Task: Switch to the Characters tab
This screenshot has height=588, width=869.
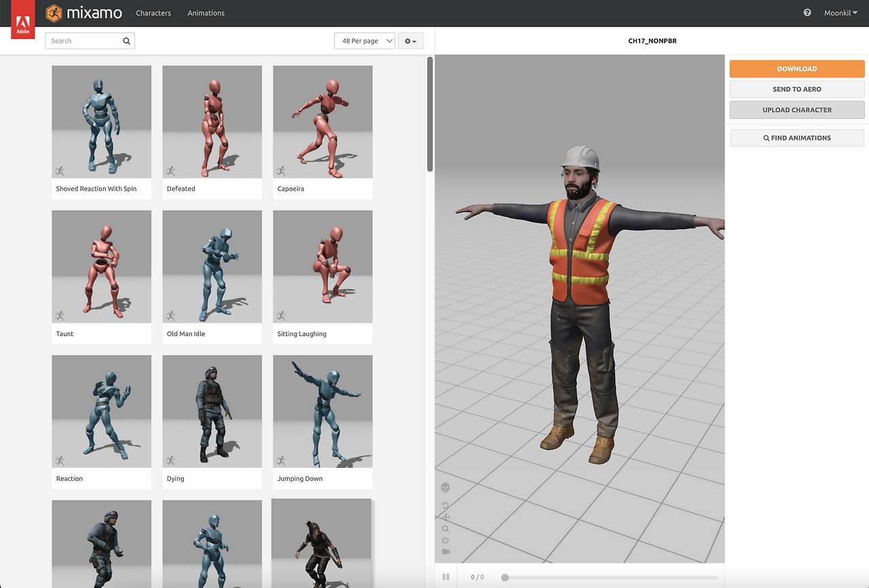Action: point(153,13)
